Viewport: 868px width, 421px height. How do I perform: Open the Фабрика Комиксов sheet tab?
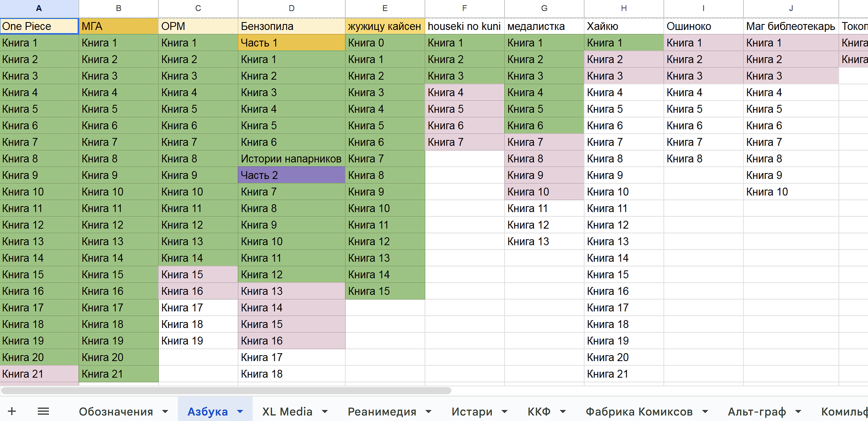pos(639,412)
